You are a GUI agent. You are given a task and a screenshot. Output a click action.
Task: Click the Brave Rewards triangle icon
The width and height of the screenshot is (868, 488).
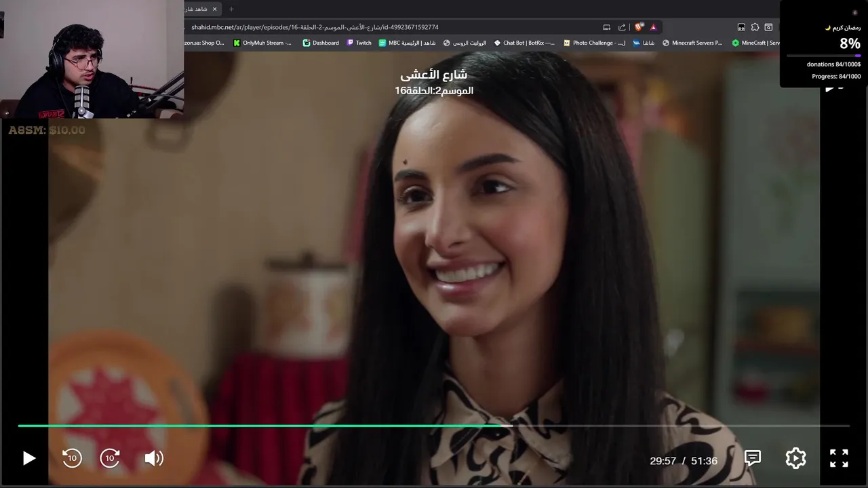tap(653, 27)
